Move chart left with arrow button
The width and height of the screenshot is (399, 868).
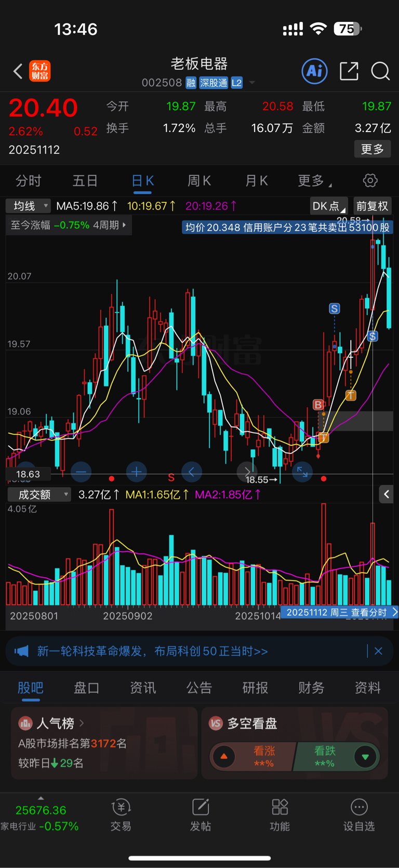tap(191, 472)
